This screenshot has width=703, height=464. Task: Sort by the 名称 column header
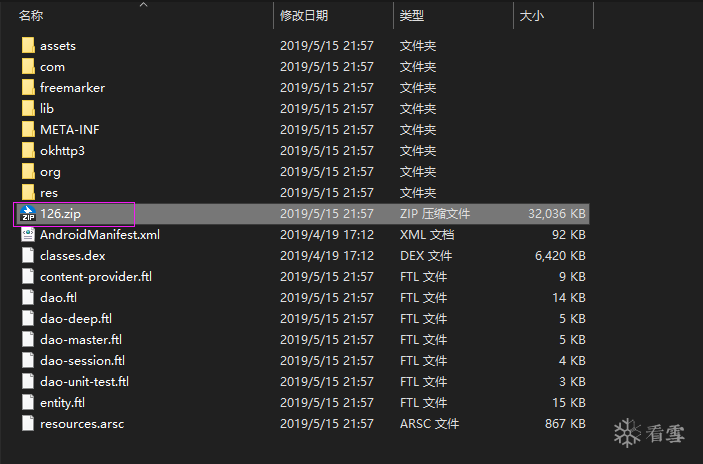(31, 16)
